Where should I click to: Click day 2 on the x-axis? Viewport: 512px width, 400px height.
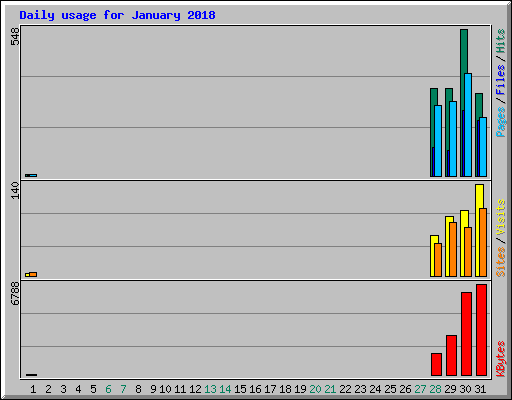pos(48,389)
